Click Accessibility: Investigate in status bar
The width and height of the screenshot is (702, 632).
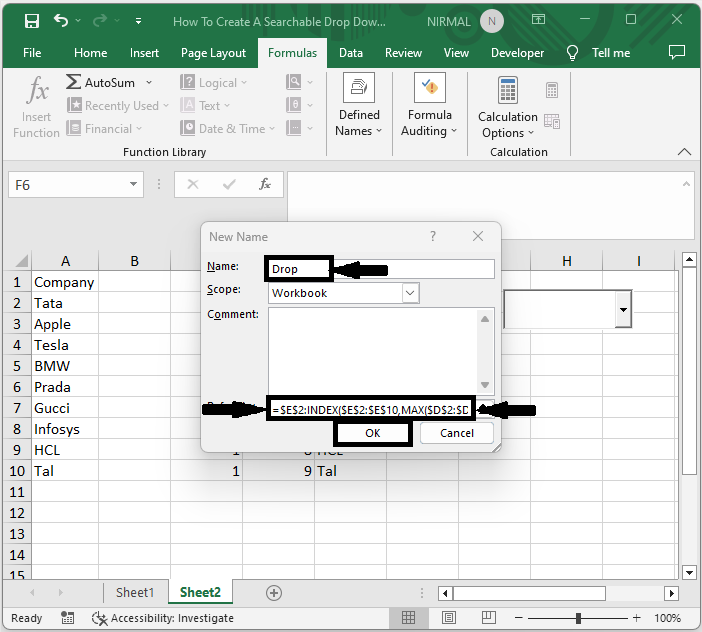click(163, 618)
